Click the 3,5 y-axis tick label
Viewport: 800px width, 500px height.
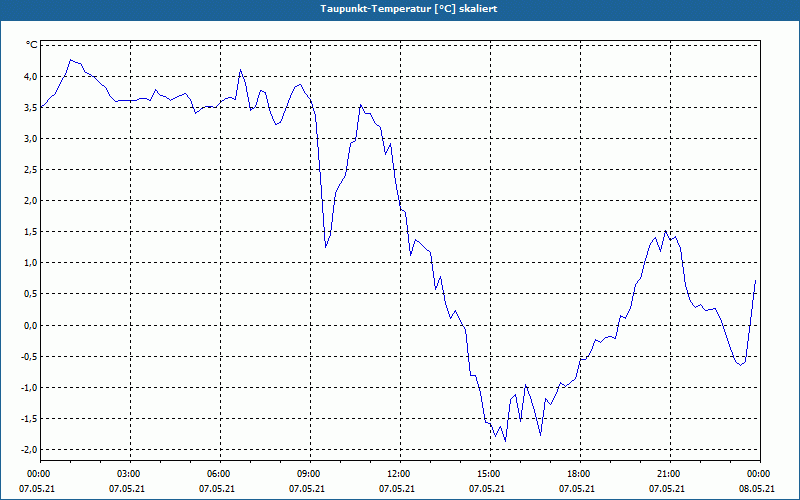(30, 108)
